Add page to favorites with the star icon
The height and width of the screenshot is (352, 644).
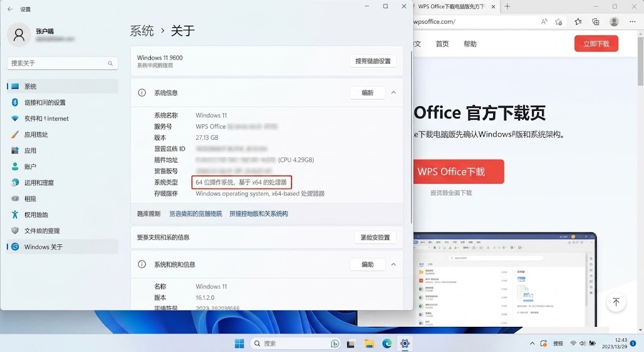click(558, 22)
